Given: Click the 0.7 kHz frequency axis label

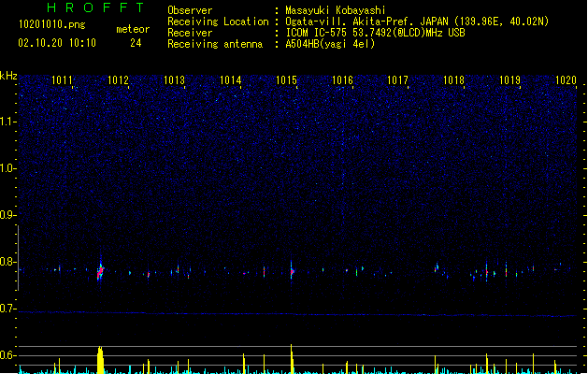Looking at the screenshot, I should pos(7,309).
